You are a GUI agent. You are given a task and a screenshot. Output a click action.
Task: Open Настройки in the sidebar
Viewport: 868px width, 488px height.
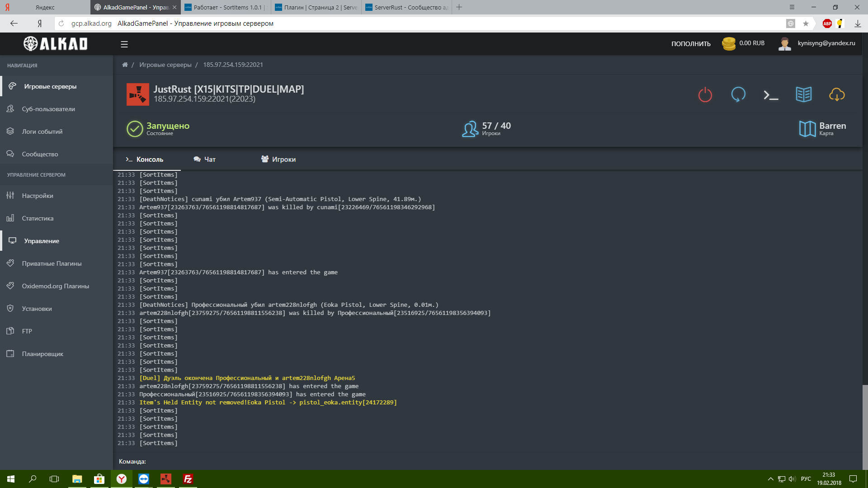coord(38,196)
